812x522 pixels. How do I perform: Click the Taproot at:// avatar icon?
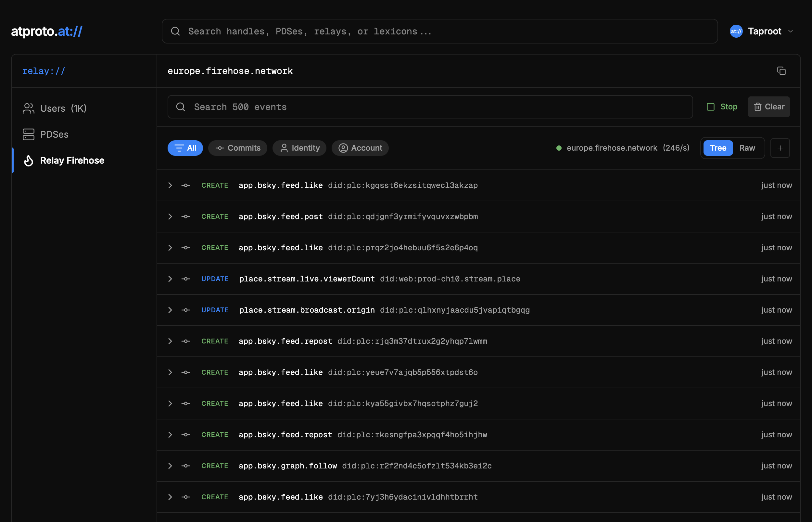coord(736,31)
